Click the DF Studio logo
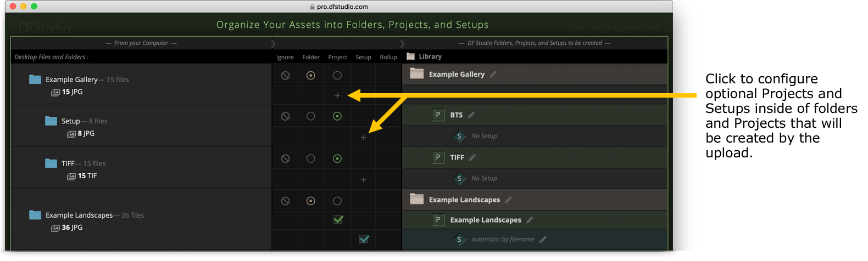 coord(44,28)
